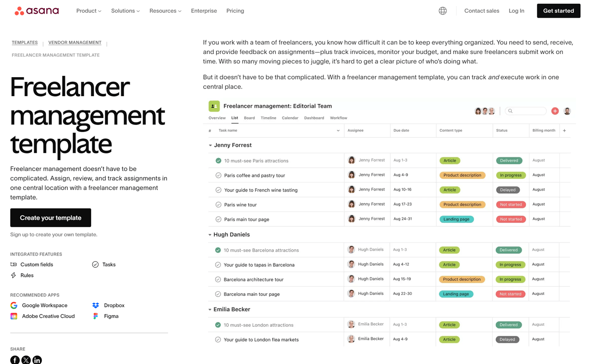
Task: Open the Resources dropdown menu
Action: [165, 11]
